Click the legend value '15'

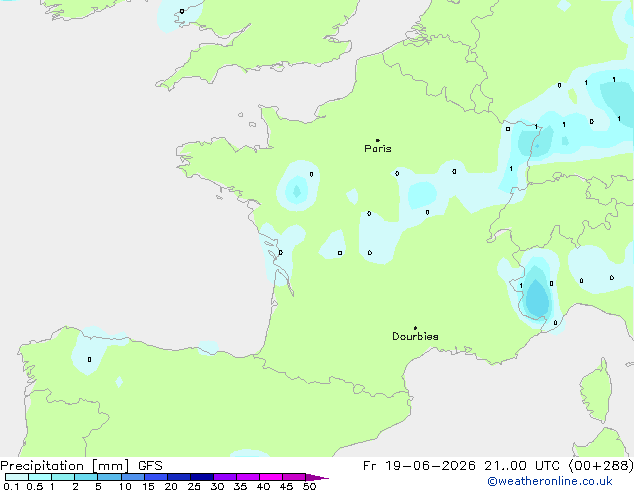148,486
